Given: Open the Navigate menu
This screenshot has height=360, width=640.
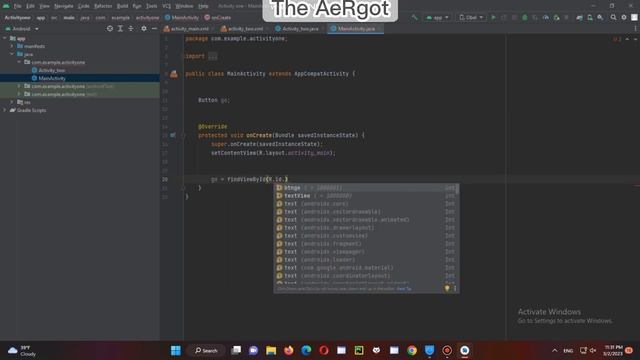Looking at the screenshot, I should 64,6.
